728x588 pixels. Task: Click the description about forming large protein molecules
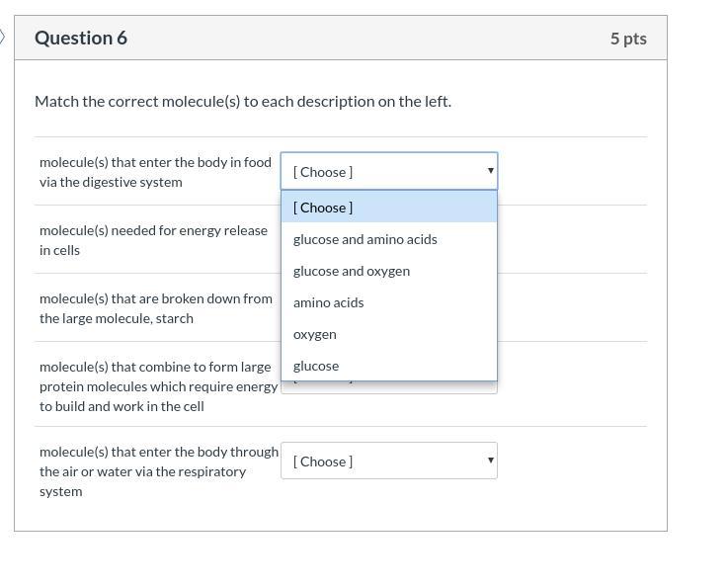(158, 386)
